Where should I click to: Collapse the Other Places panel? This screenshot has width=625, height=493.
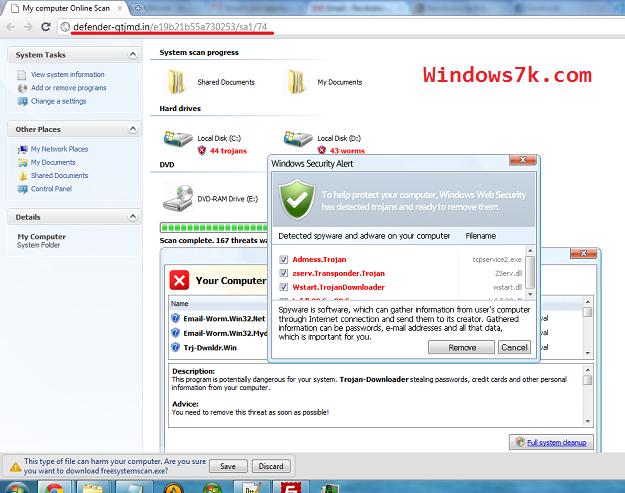click(x=133, y=129)
